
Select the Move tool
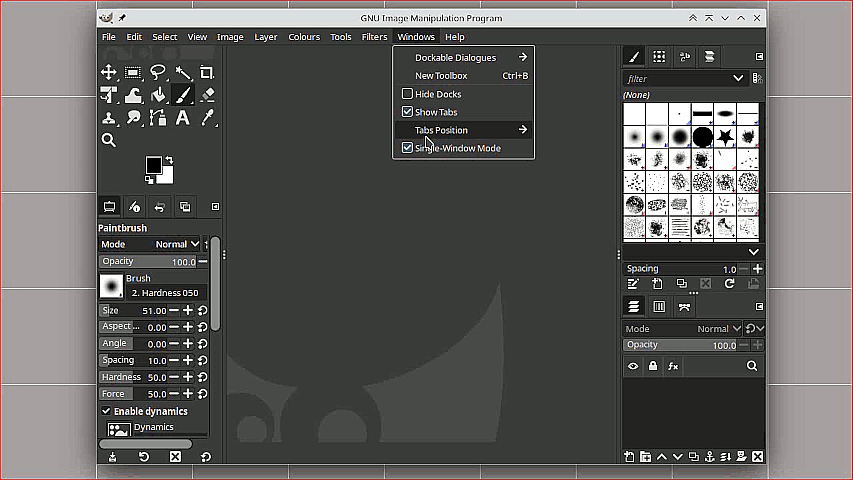[108, 72]
